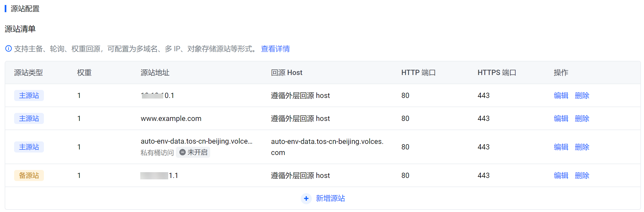The image size is (644, 212).
Task: Edit the auto-env-data TOS origin
Action: (x=561, y=147)
